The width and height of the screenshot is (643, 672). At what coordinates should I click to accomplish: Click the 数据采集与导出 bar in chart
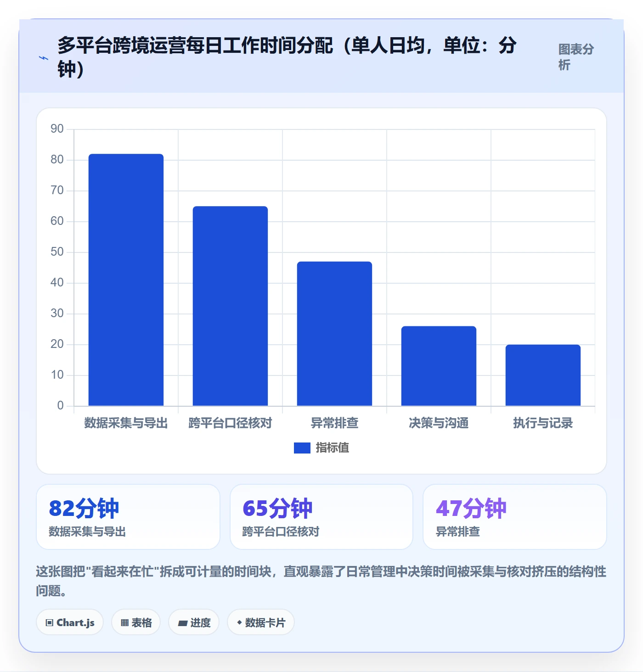[126, 280]
